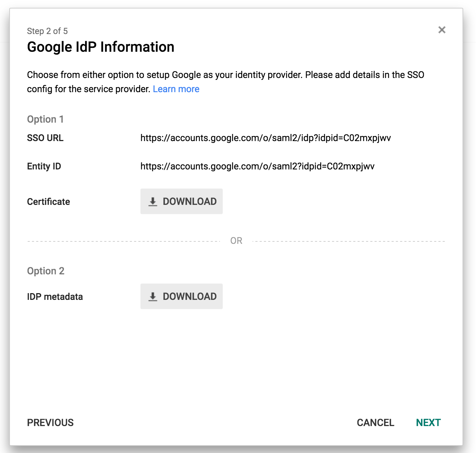Screen dimensions: 476x453
Task: Go back with the PREVIOUS button
Action: click(50, 423)
